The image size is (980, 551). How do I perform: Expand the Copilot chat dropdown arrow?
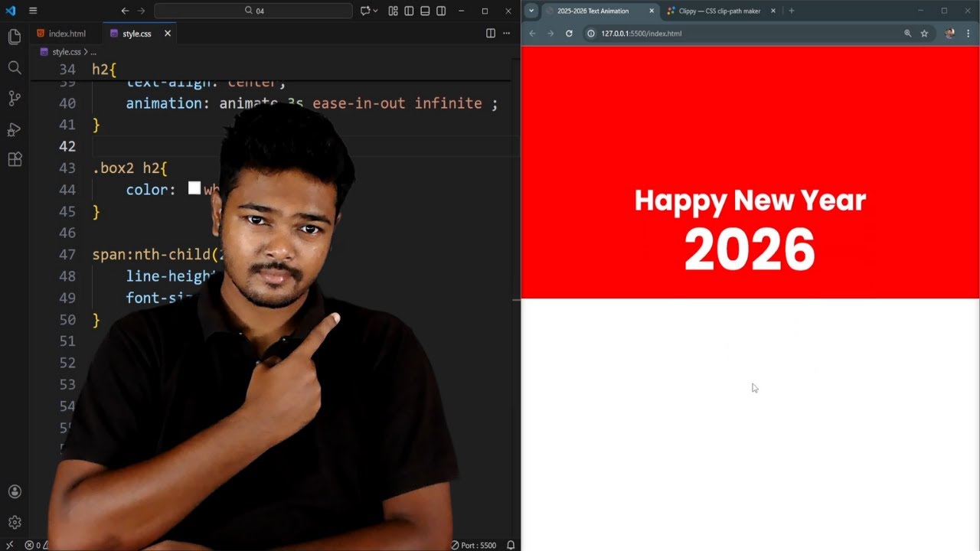pos(375,11)
